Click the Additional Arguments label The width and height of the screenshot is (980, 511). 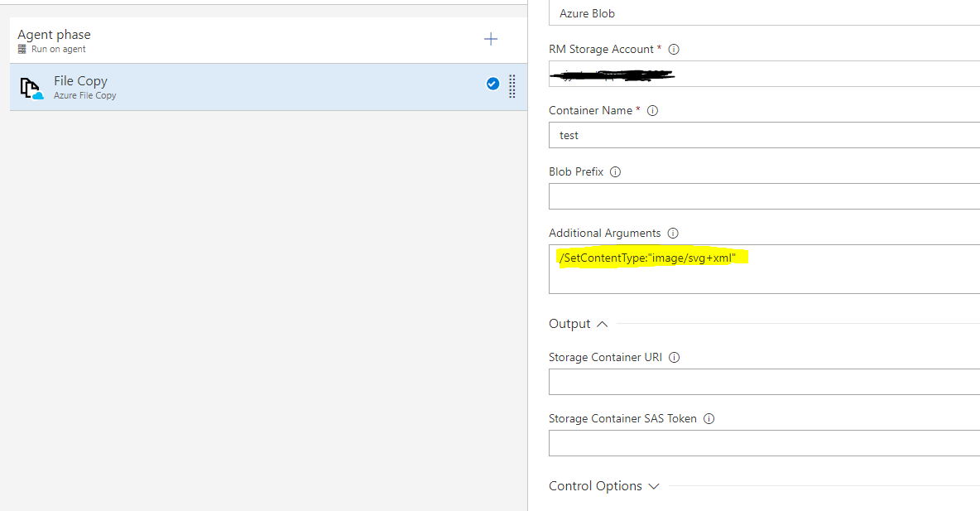pos(604,234)
